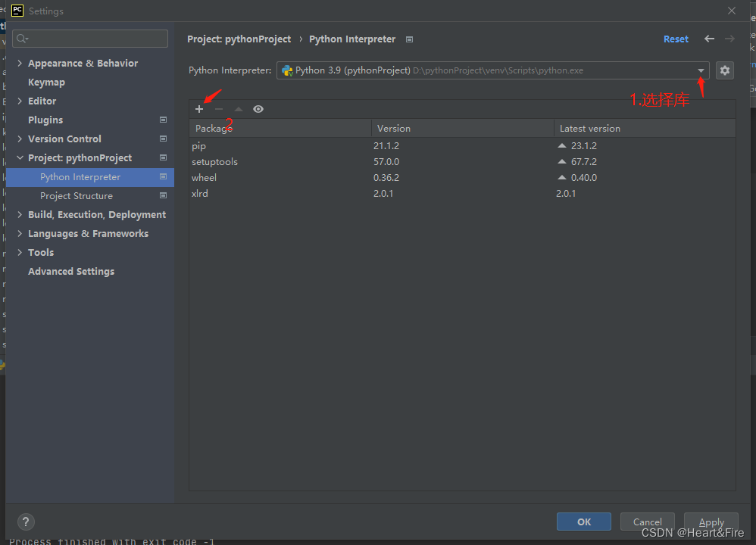Click the Cancel button
The image size is (756, 545).
(647, 522)
